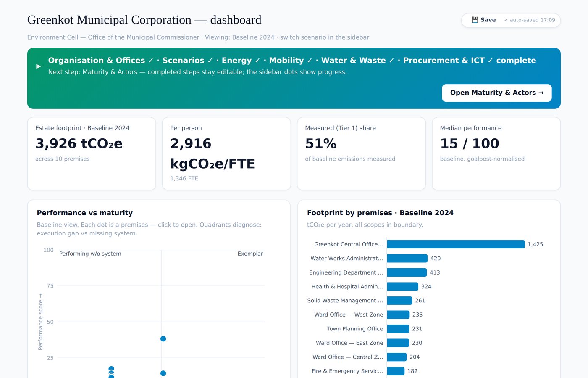Click 'baseline, goalpost-normalised' caption
588x378 pixels.
(482, 159)
